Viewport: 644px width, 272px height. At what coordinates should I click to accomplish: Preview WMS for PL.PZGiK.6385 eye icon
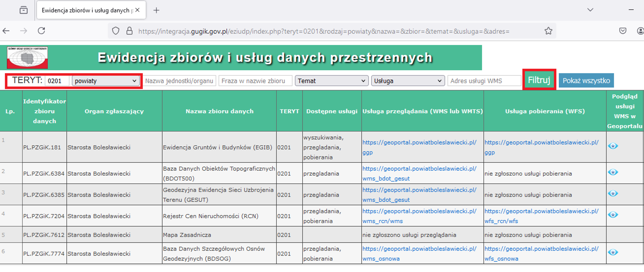tap(613, 193)
